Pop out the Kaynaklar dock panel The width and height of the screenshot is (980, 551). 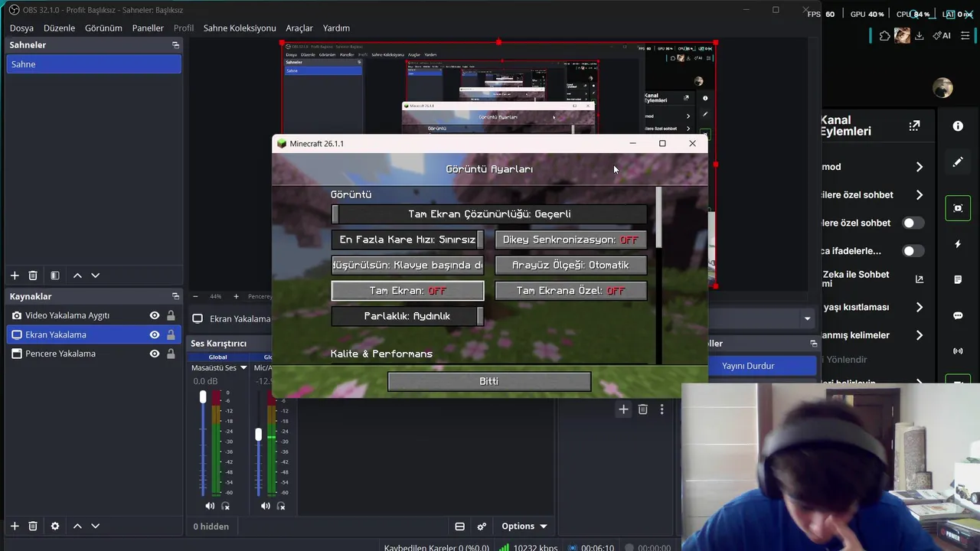click(175, 296)
